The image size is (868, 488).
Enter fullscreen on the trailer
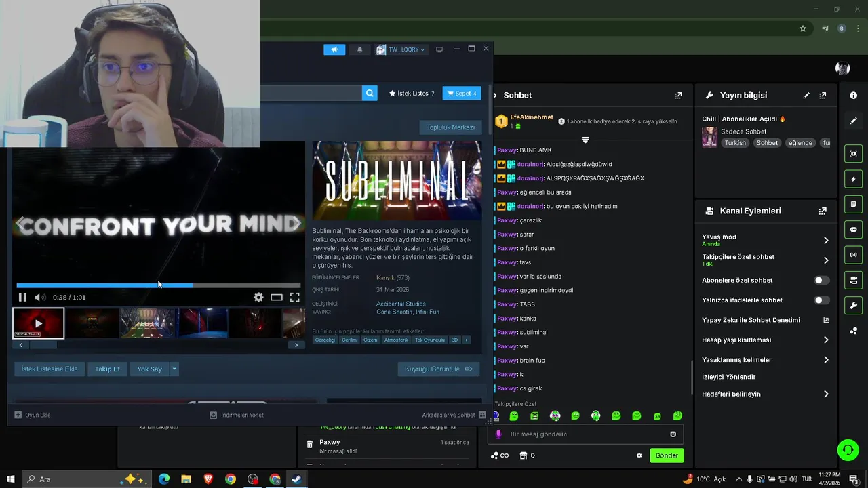[295, 297]
